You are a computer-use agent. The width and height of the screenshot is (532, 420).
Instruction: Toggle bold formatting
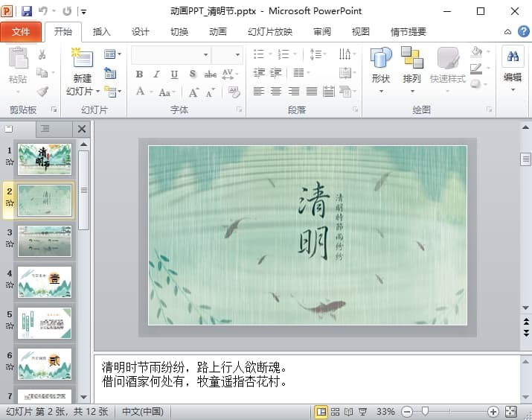coord(139,74)
